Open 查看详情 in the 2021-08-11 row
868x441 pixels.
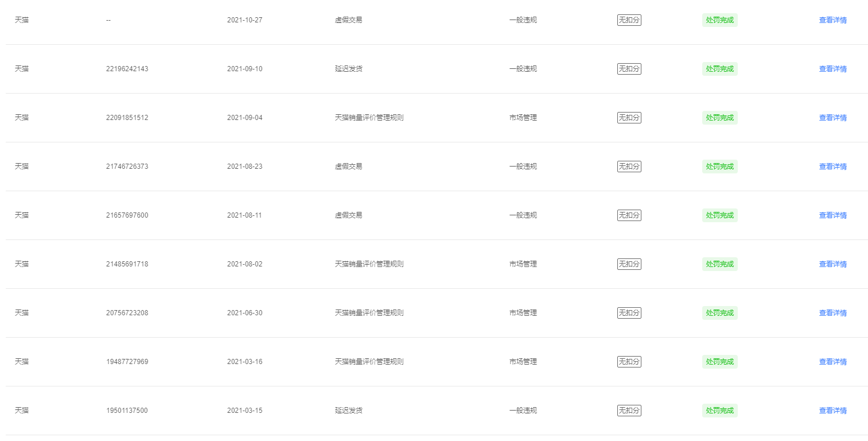(x=832, y=215)
